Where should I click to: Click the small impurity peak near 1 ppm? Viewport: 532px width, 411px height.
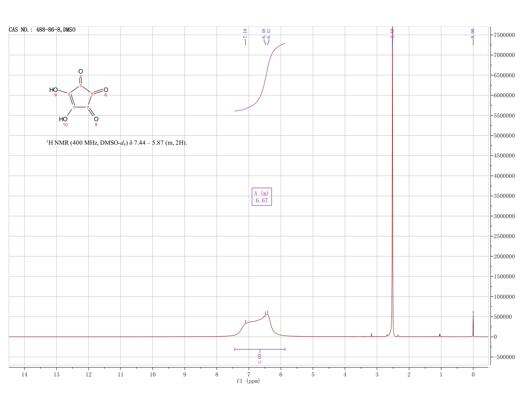click(440, 335)
